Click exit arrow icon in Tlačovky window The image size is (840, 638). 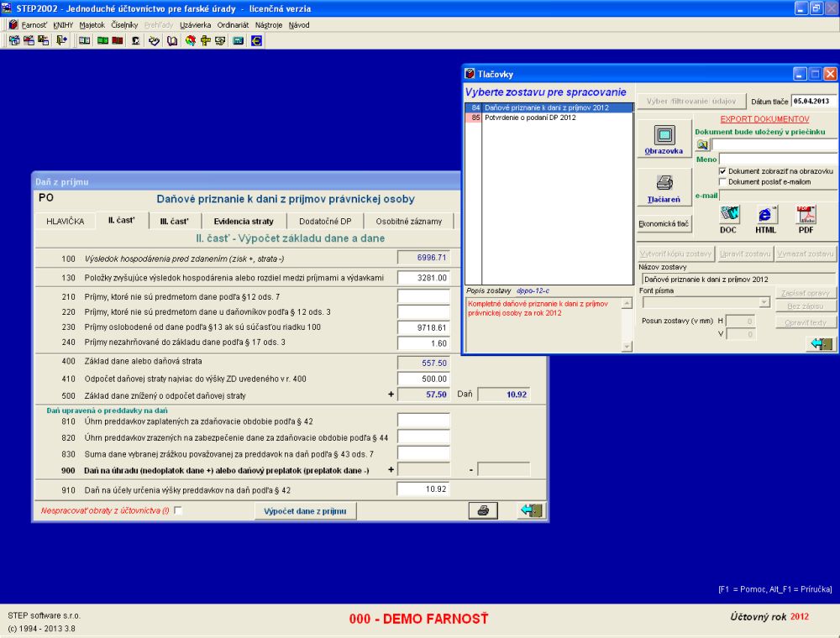[x=821, y=343]
